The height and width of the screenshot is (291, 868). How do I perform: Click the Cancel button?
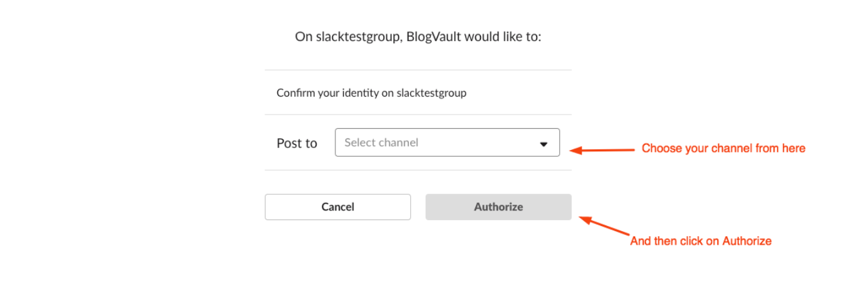tap(338, 207)
